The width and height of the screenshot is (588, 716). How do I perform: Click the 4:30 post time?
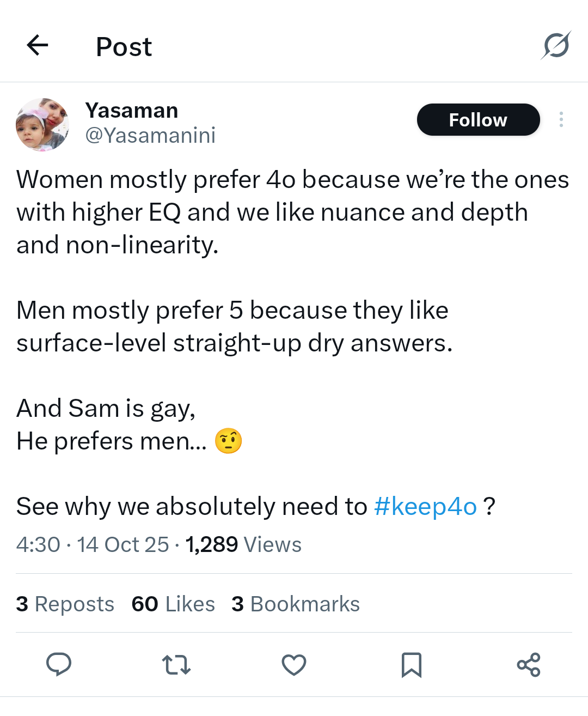point(38,544)
